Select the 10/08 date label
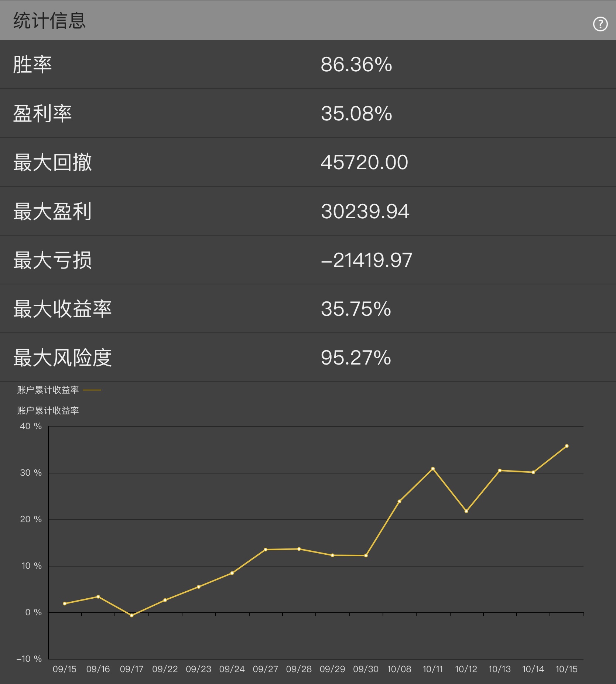Viewport: 616px width, 684px height. (398, 669)
